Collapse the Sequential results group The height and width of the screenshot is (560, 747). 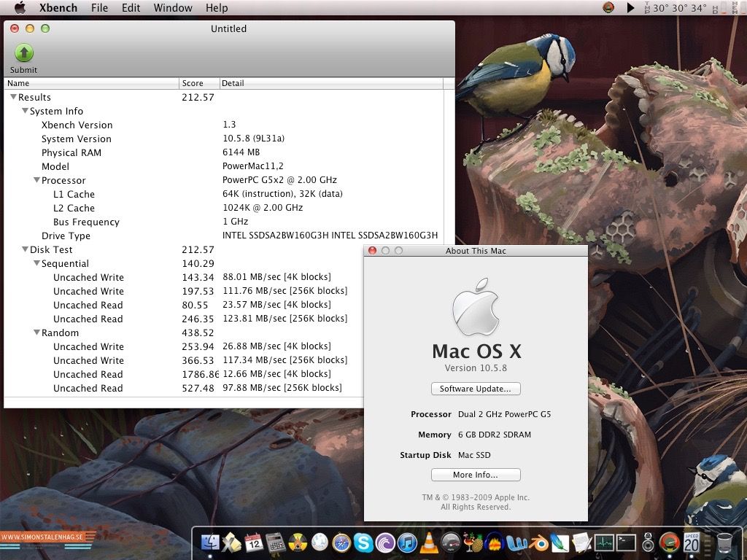point(36,262)
